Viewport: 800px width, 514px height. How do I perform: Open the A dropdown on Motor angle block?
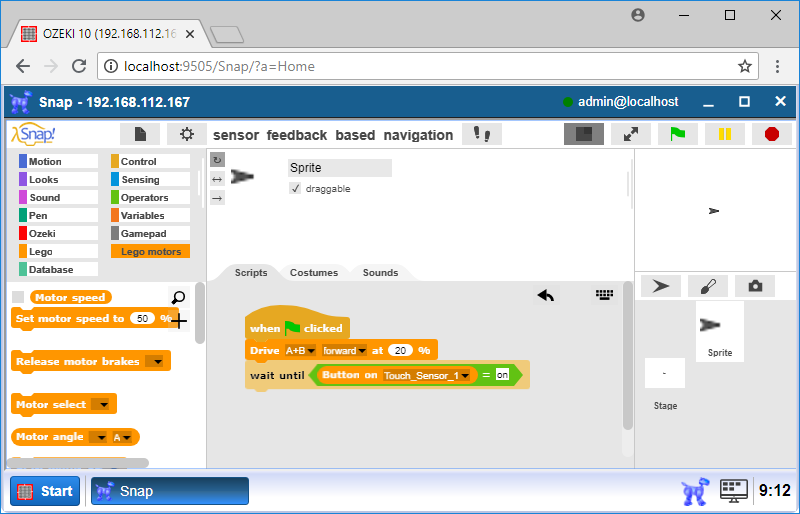122,437
